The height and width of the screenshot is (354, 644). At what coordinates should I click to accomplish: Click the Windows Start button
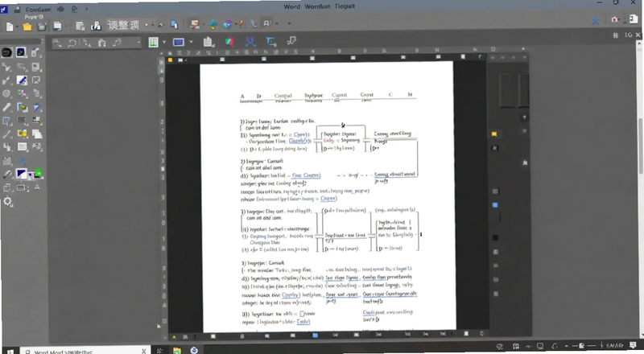pyautogui.click(x=10, y=351)
